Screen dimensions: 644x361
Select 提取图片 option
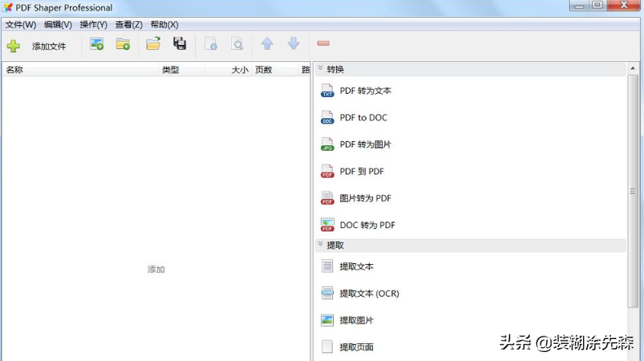(357, 320)
